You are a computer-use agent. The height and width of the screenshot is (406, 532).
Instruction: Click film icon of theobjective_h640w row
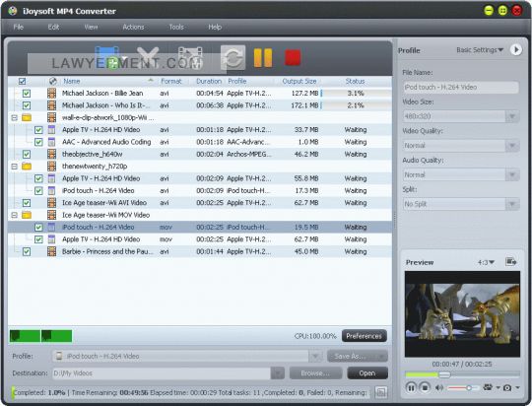tap(51, 154)
